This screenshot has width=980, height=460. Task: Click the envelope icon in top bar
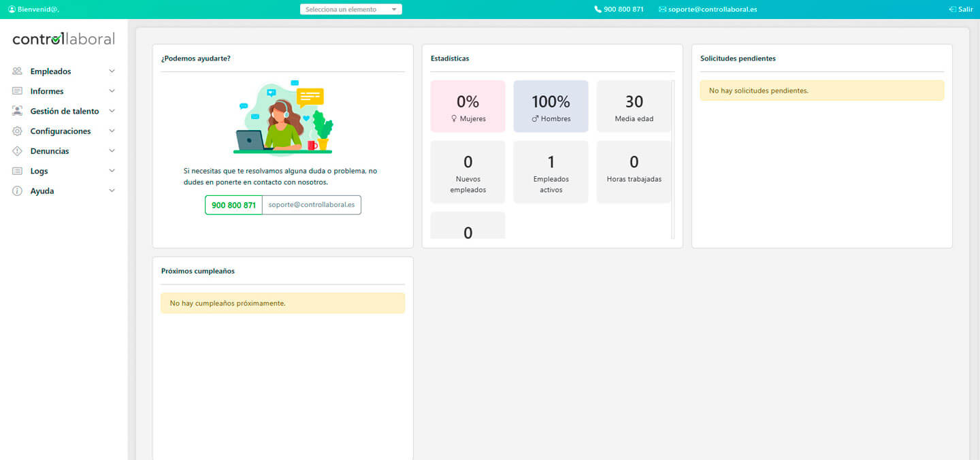point(662,10)
